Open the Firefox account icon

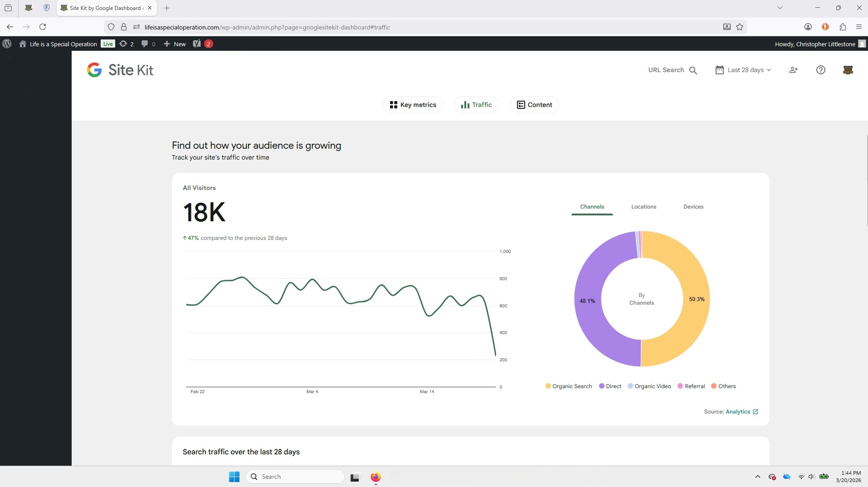click(x=808, y=27)
